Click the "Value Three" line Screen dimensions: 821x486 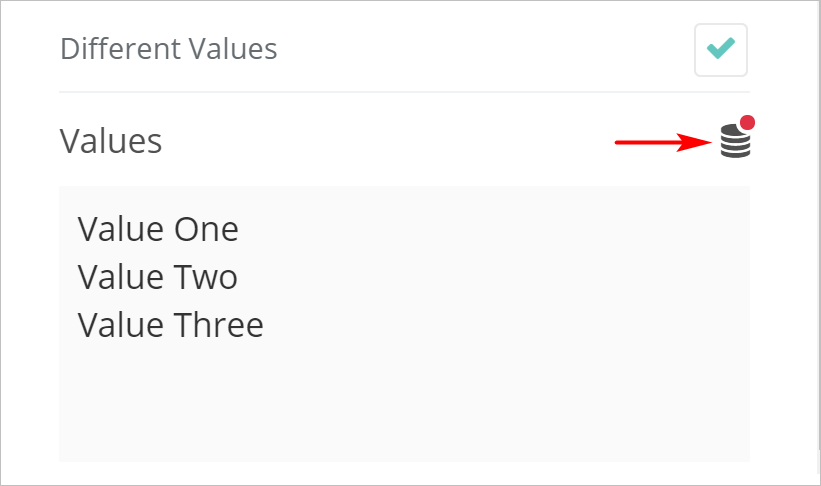[171, 324]
